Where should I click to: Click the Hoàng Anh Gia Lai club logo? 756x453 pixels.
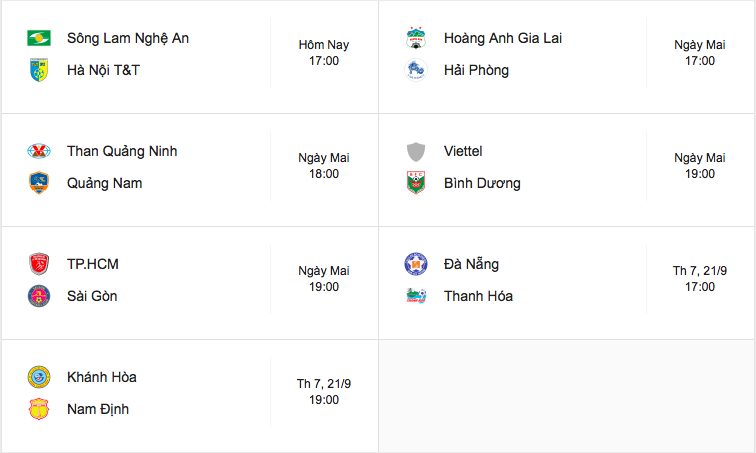pos(416,38)
